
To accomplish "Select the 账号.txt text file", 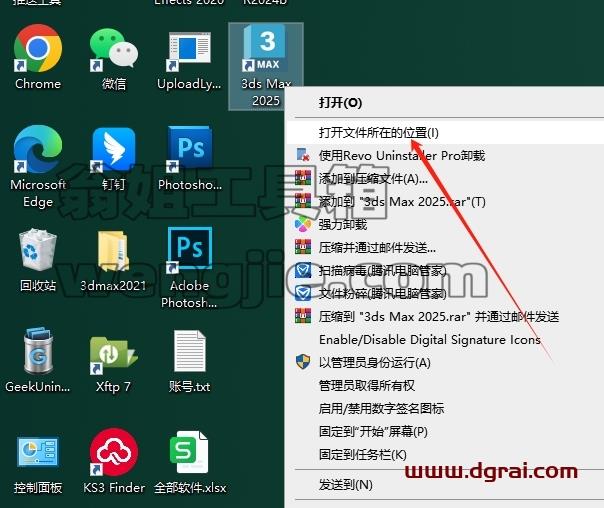I will pos(190,361).
